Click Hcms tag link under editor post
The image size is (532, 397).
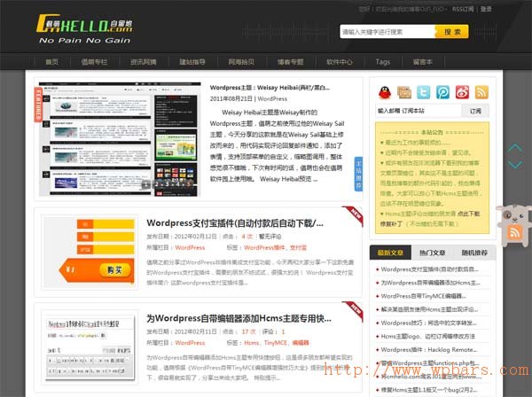(x=252, y=343)
